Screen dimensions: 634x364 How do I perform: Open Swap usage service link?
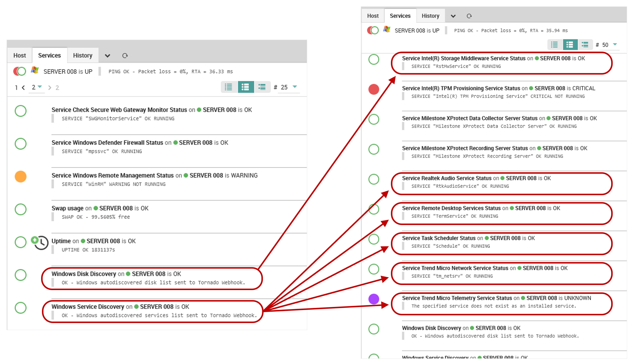pos(68,208)
